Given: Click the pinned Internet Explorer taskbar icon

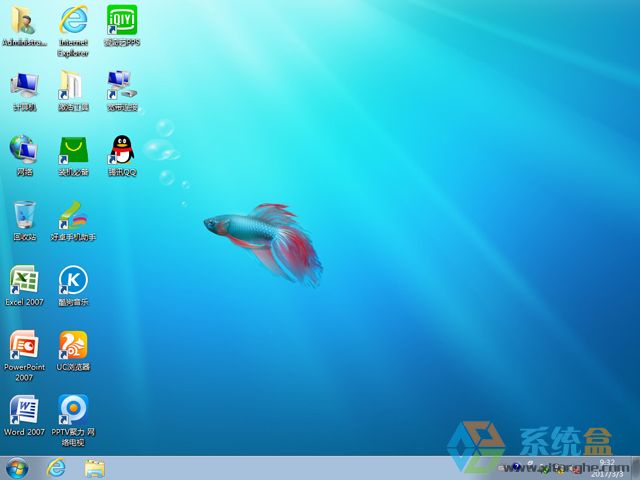Looking at the screenshot, I should (x=56, y=468).
